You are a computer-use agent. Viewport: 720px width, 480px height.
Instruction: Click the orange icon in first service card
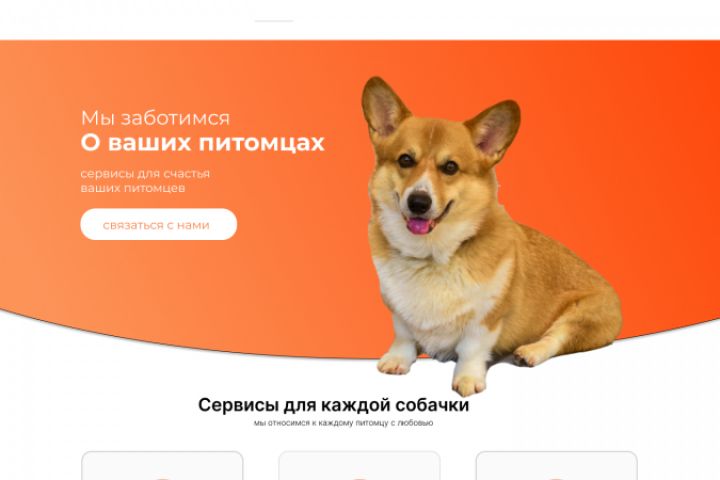click(x=162, y=479)
